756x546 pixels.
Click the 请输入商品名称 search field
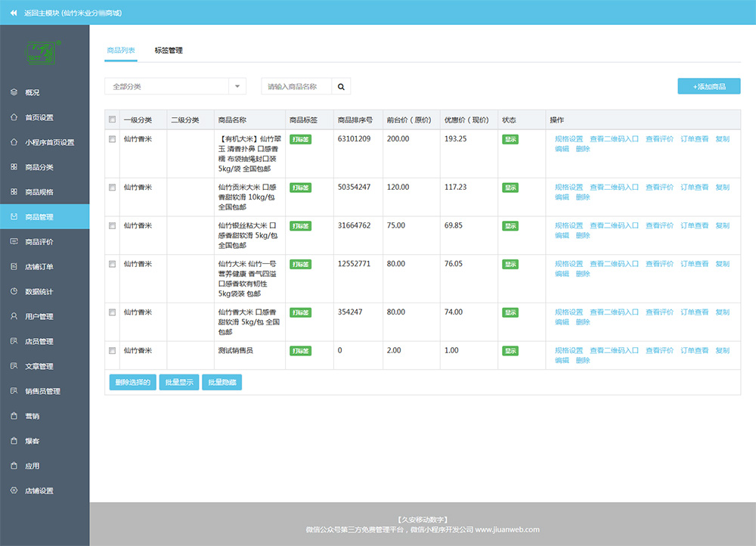[296, 87]
